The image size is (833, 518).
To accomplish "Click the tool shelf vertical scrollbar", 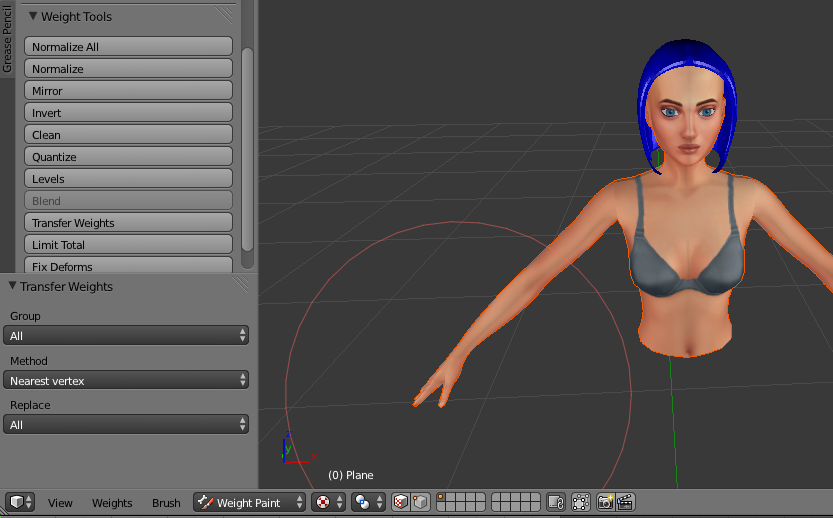I will tap(247, 149).
